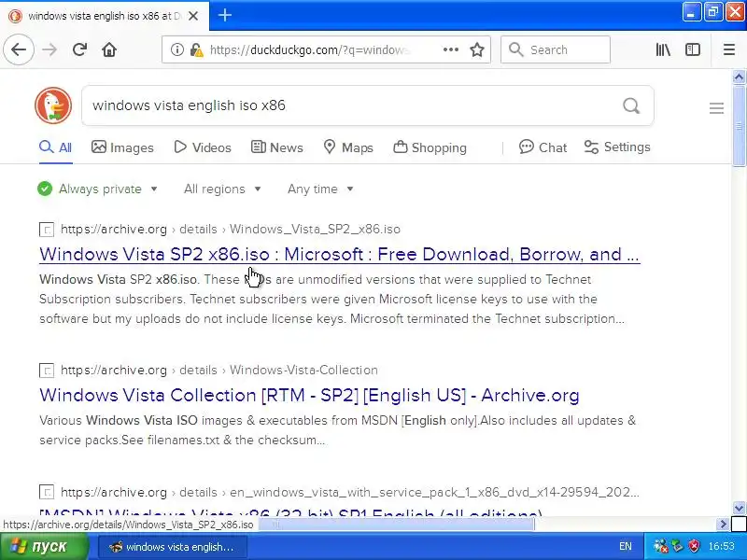Open MSDN Windows Vista x86 SP1 result
747x560 pixels.
290,512
